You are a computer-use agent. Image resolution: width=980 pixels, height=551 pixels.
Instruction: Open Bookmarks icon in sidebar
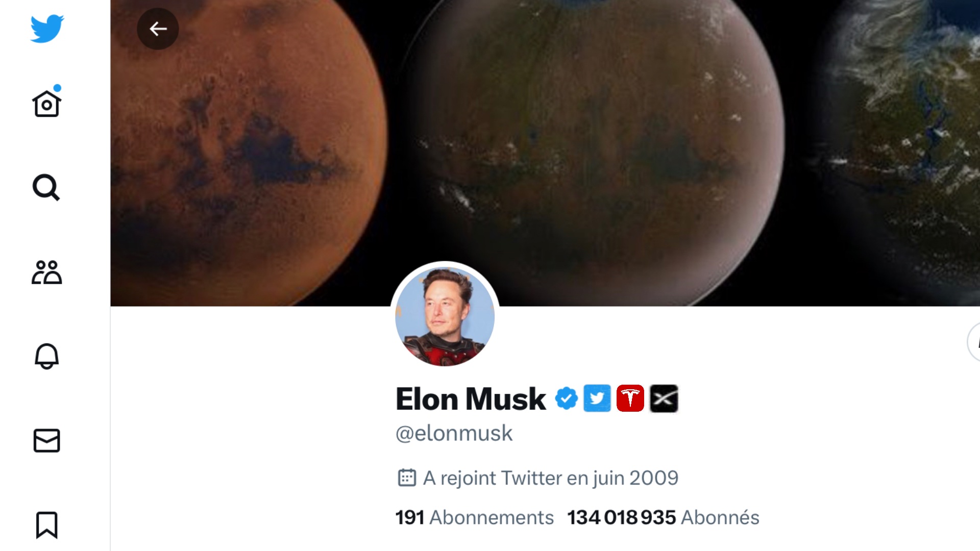(47, 525)
